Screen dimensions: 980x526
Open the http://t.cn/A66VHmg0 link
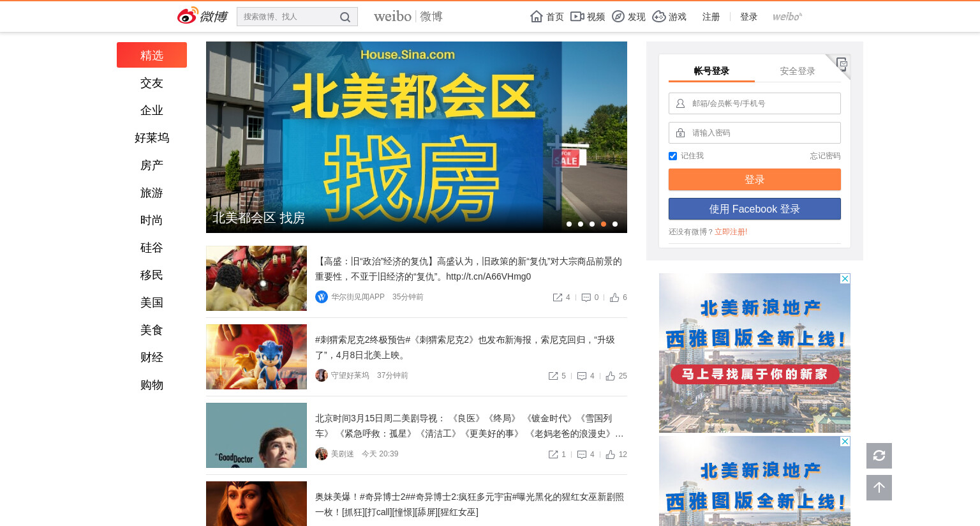[488, 276]
